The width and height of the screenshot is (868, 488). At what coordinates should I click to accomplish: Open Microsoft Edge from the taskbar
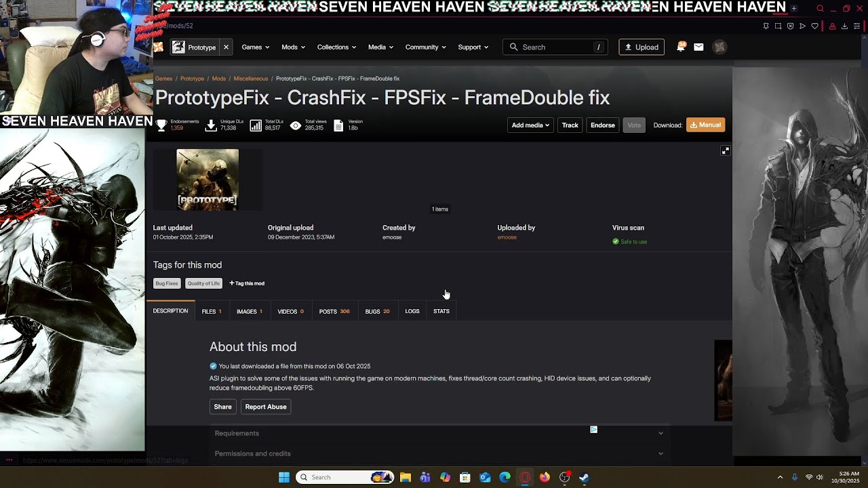[505, 477]
